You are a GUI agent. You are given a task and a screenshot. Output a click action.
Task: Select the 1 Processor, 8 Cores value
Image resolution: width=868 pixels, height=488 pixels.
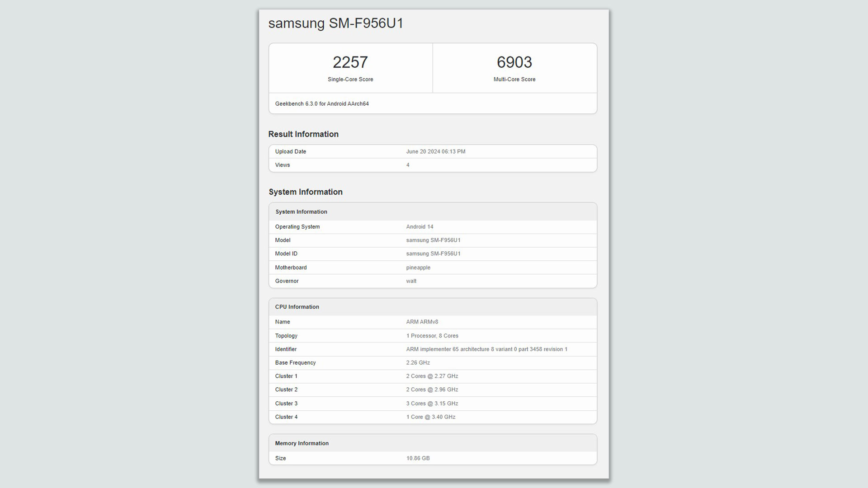pyautogui.click(x=432, y=336)
